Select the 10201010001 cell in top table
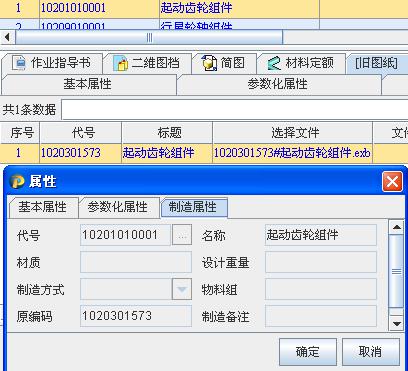 99,8
